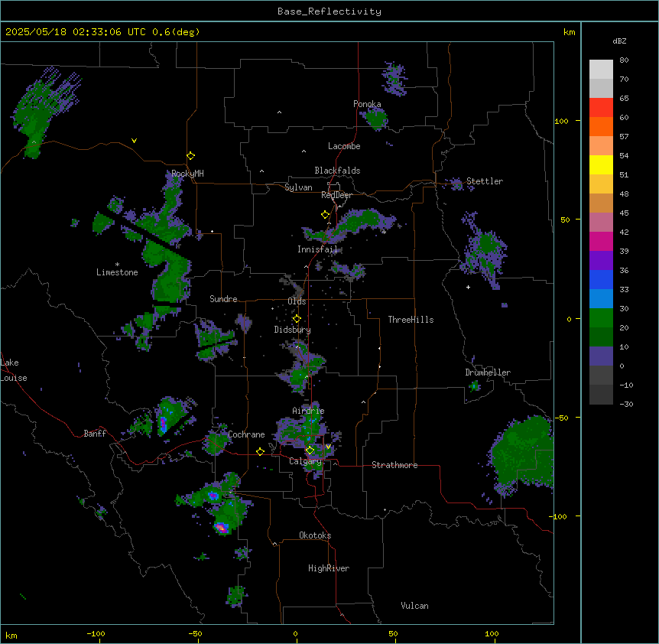
Task: Click the Banff label
Action: (x=95, y=434)
